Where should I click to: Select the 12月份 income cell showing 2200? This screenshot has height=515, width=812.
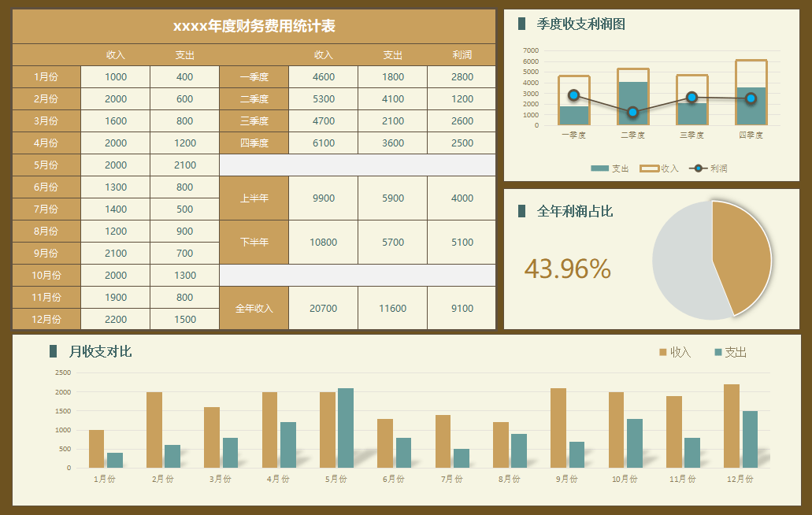coord(114,319)
